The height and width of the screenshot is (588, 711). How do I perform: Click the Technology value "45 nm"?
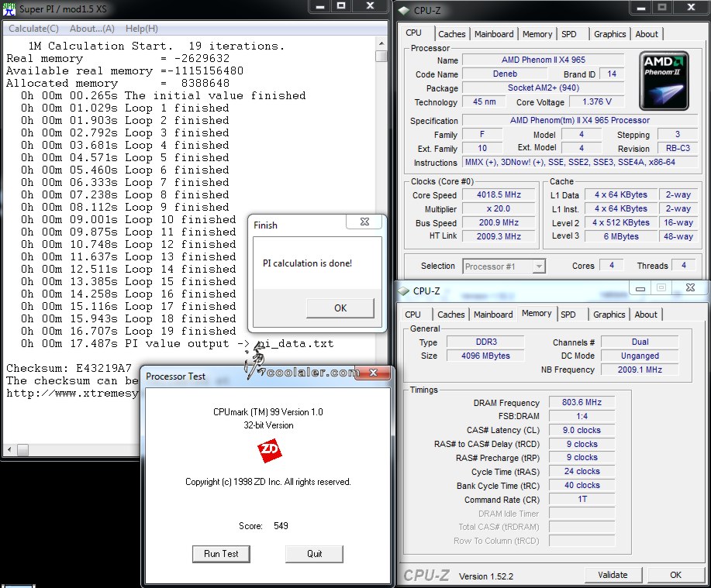tap(484, 102)
